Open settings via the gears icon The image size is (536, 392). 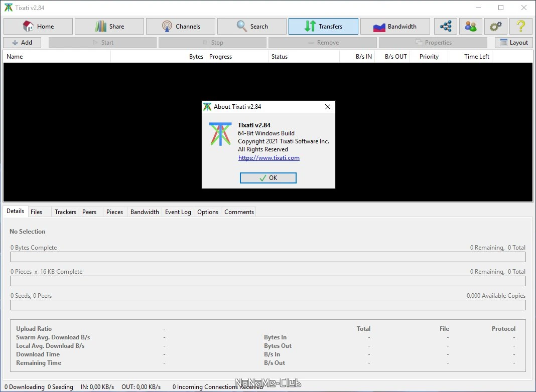(x=496, y=26)
